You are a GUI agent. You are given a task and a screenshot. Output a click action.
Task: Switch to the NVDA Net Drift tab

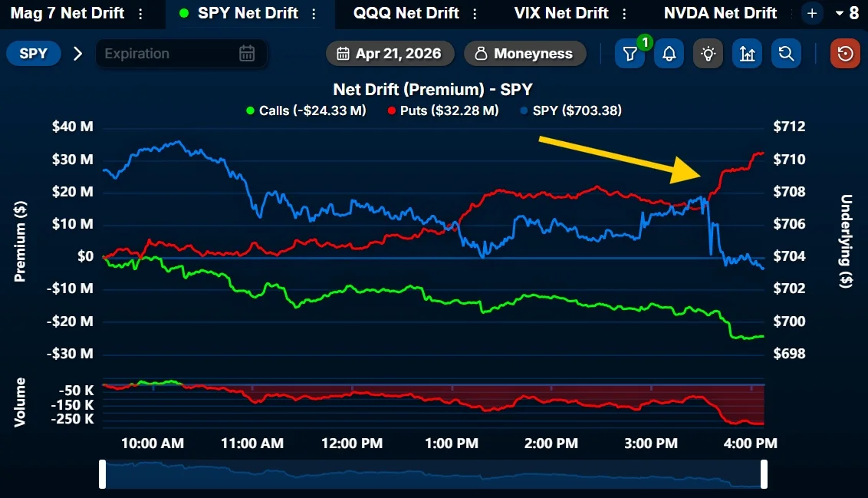[720, 13]
